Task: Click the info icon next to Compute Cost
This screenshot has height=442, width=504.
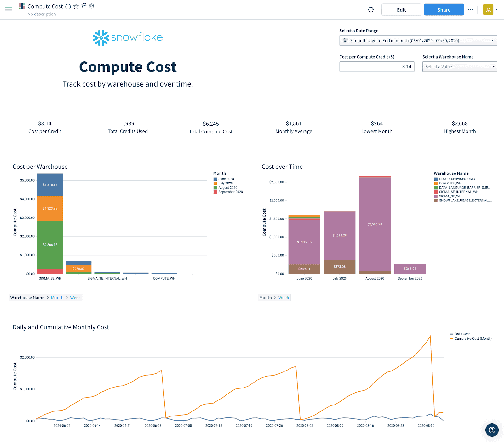Action: [68, 6]
